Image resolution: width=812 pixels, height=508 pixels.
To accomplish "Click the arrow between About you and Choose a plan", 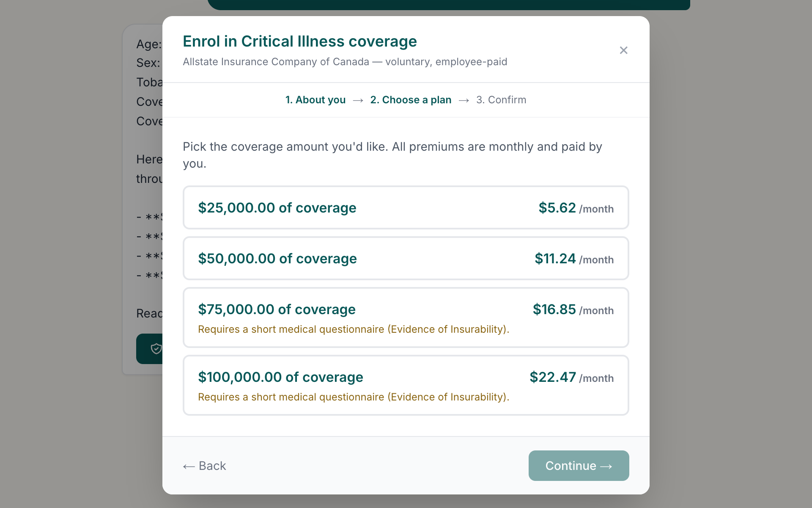I will tap(358, 100).
